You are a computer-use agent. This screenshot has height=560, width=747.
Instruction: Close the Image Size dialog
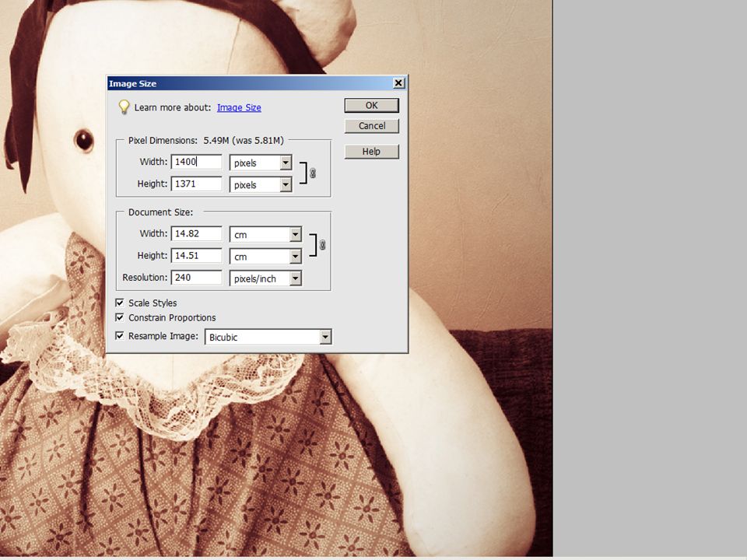point(398,83)
